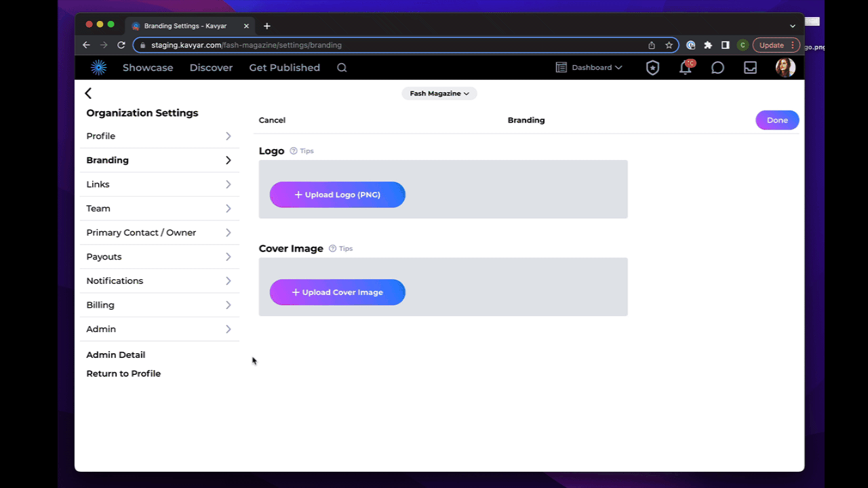Click the browser forward arrow button

click(x=104, y=45)
